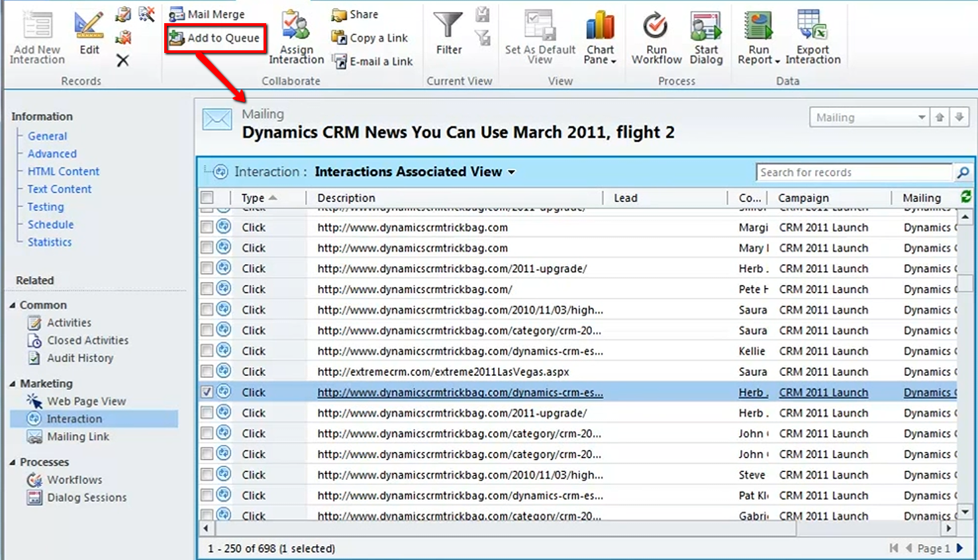
Task: Click the vertical scrollbar down arrow in the grid
Action: [965, 512]
